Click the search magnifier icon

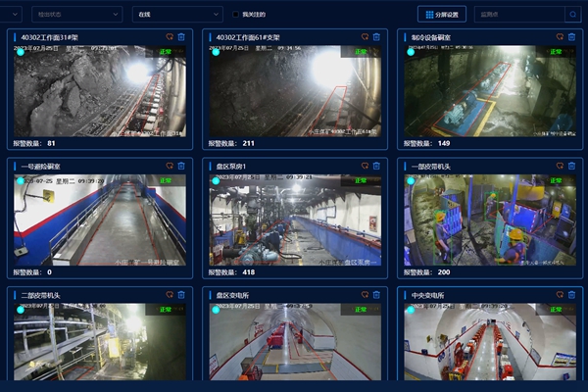[x=572, y=15]
